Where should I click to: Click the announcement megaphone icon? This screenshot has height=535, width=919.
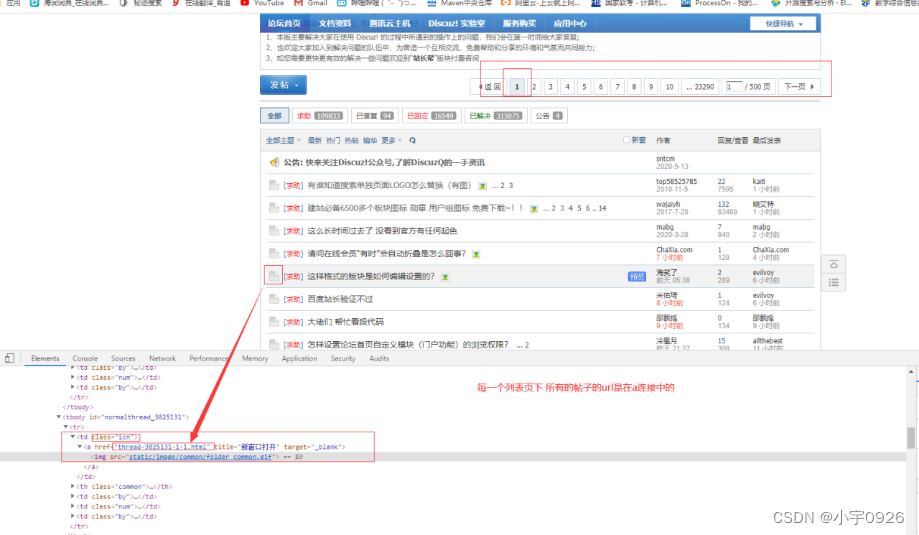pos(274,162)
